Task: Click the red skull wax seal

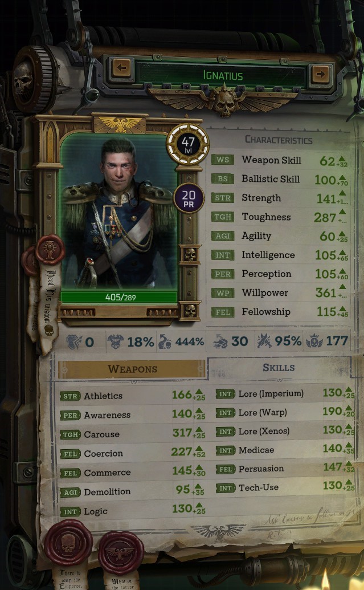Action: [x=68, y=543]
